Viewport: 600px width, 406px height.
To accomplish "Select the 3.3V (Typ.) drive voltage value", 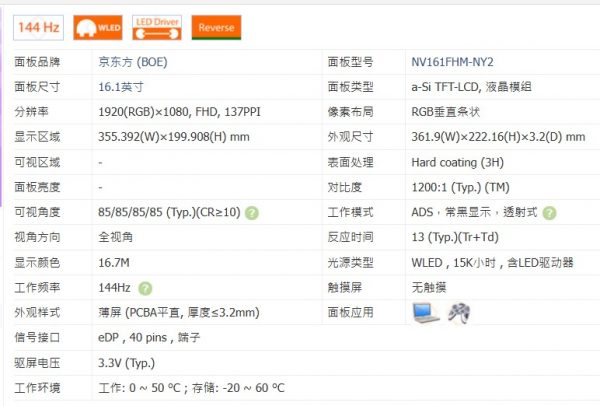I will 126,363.
